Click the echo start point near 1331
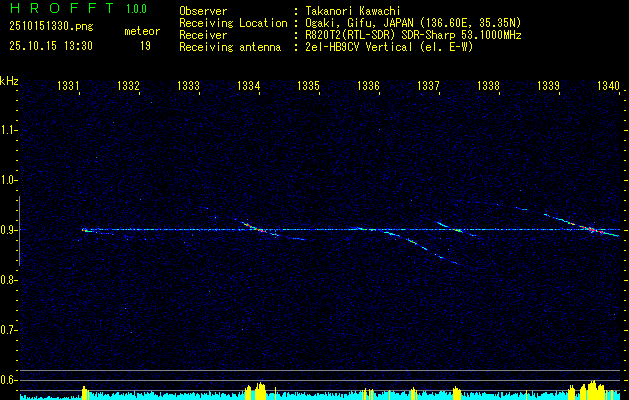Viewport: 629px width, 400px height. pos(85,230)
